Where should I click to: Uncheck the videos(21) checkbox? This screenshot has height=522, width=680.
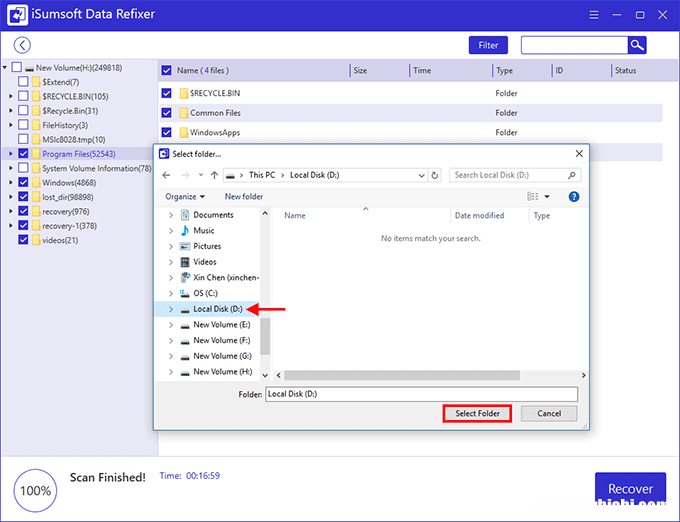coord(23,240)
